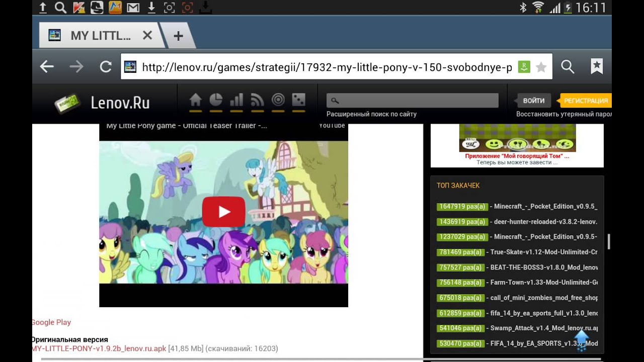Tap the mail notification icon
This screenshot has width=644, height=362.
coord(133,8)
